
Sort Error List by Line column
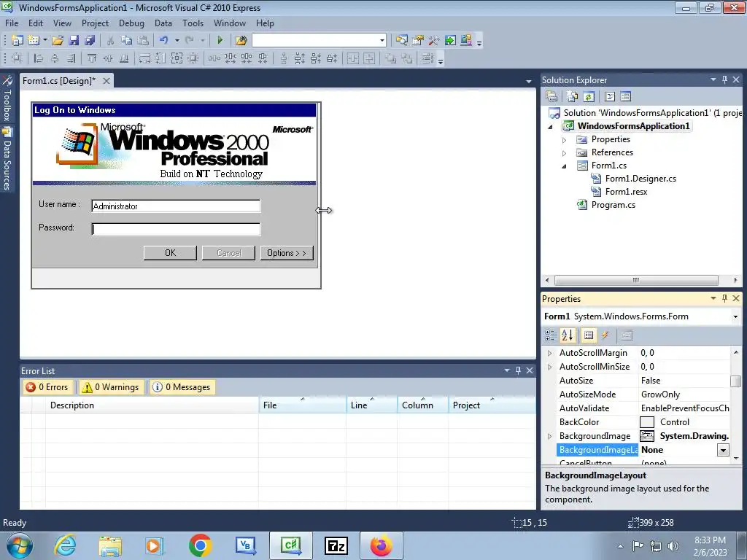[371, 405]
